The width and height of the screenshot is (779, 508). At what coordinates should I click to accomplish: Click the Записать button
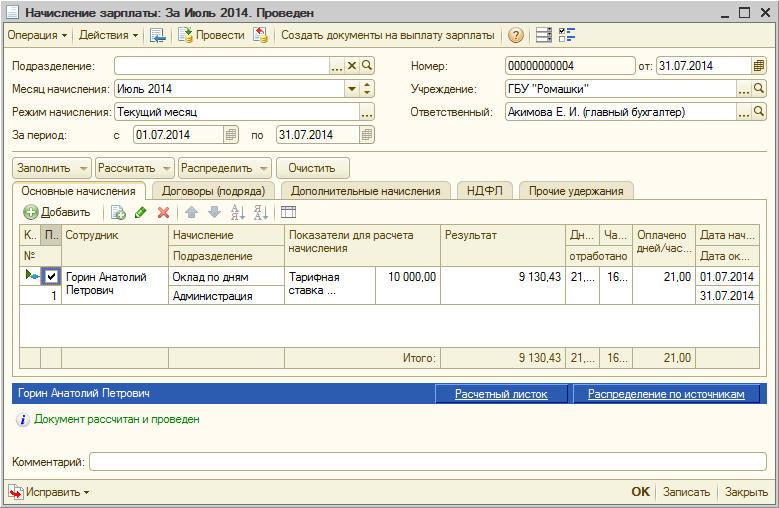click(x=686, y=492)
